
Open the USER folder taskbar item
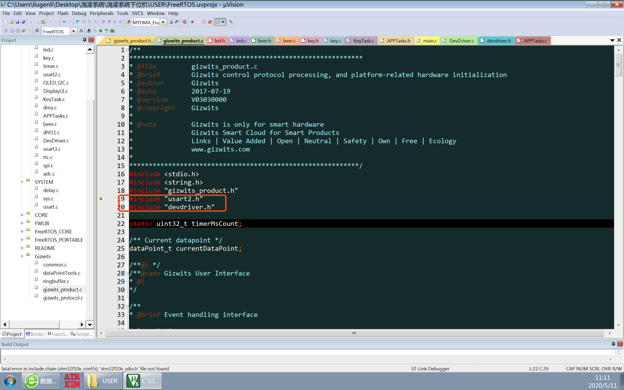(x=103, y=381)
